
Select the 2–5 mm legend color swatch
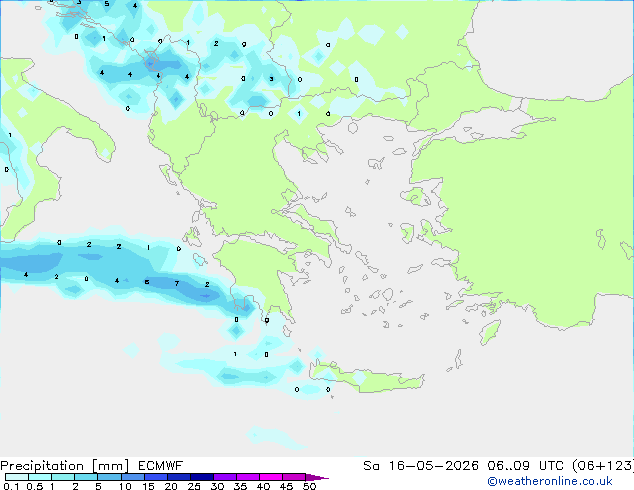point(86,477)
